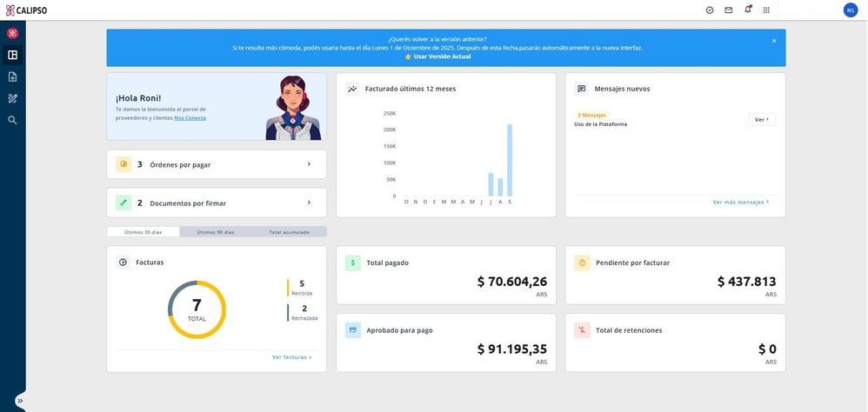
Task: Click the August bar in the chart
Action: (500, 188)
